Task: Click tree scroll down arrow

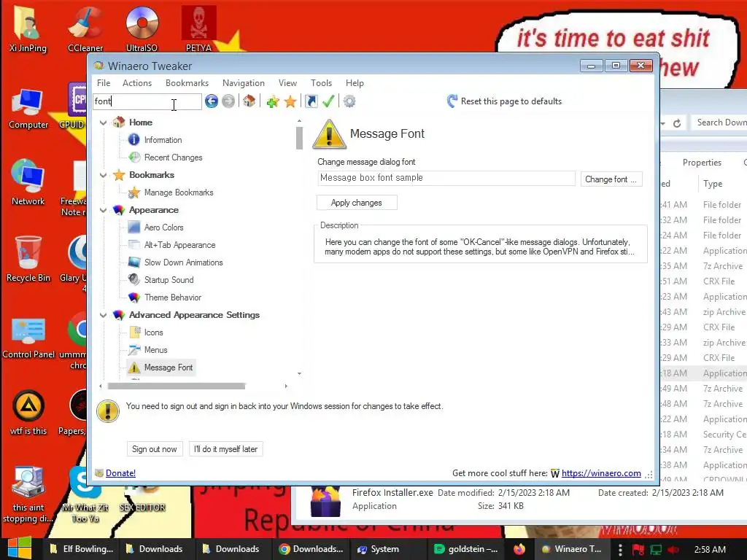Action: [299, 374]
